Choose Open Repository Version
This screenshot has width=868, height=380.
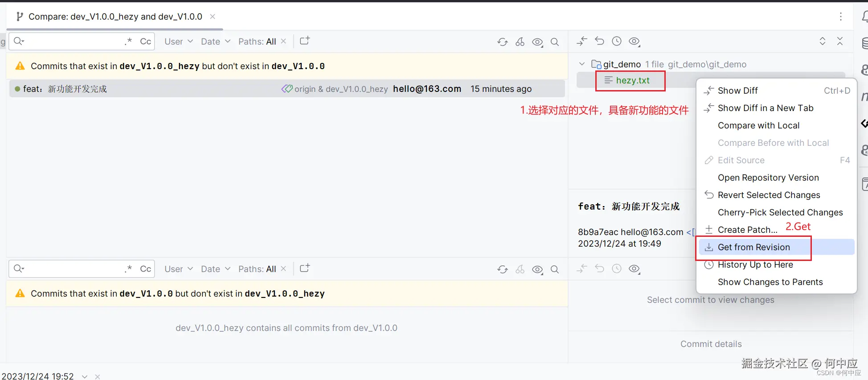(777, 178)
